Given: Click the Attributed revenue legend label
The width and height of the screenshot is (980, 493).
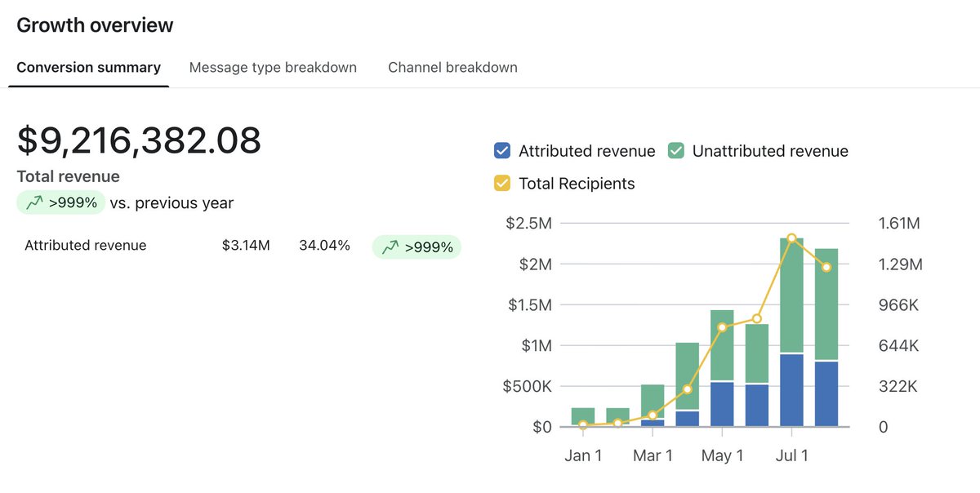Looking at the screenshot, I should point(586,151).
